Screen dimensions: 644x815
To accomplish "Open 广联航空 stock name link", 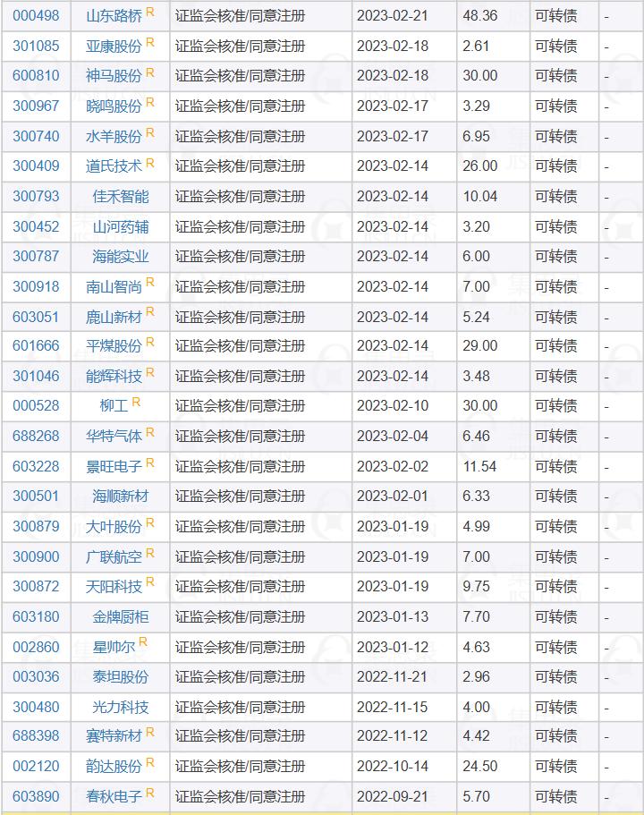I will click(x=114, y=557).
